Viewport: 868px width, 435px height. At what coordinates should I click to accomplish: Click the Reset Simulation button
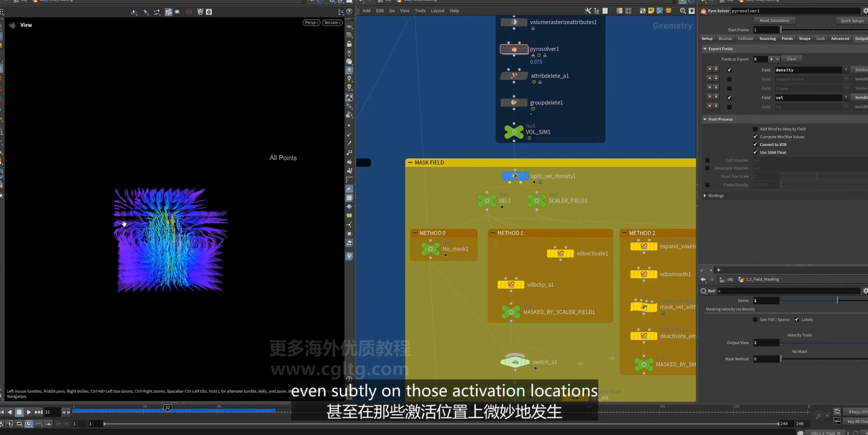[774, 21]
